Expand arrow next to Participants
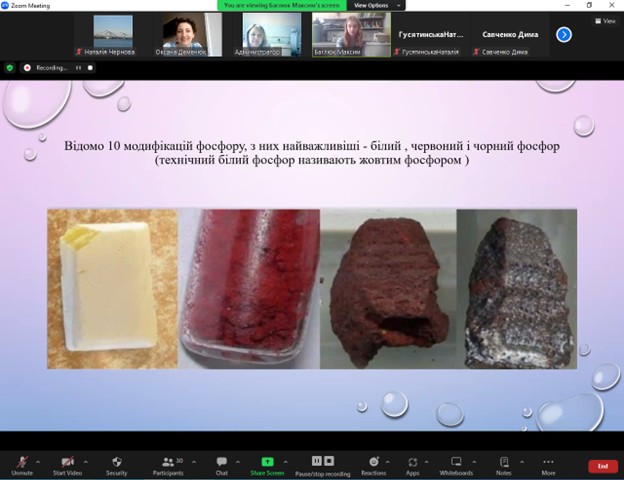 pos(194,462)
